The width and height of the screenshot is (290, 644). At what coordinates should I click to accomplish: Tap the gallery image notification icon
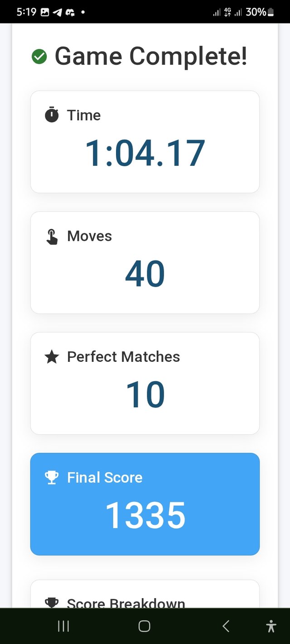[44, 12]
